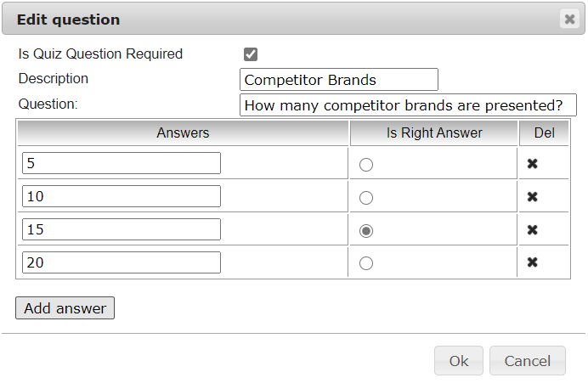Select the right answer radio for 15
The height and width of the screenshot is (389, 588).
tap(366, 230)
